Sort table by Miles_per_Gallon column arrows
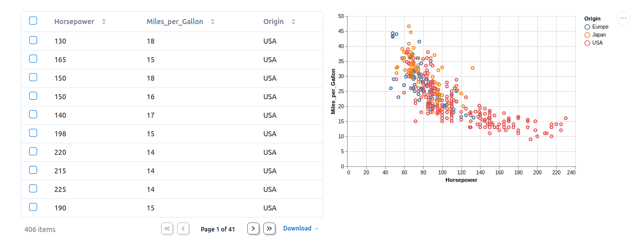The width and height of the screenshot is (644, 238). 213,22
